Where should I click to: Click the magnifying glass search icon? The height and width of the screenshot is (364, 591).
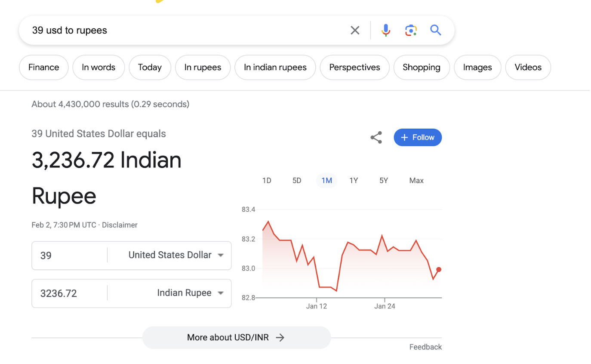(x=436, y=30)
